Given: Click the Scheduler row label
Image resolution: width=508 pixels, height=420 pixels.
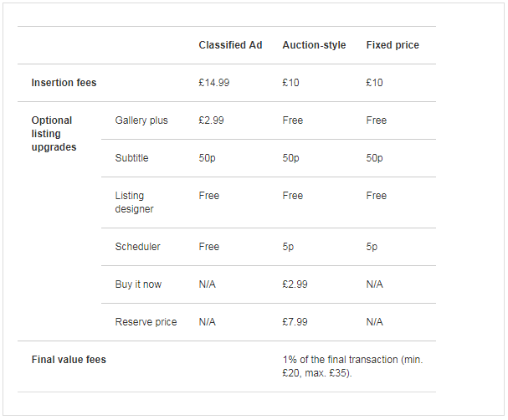Looking at the screenshot, I should tap(137, 247).
